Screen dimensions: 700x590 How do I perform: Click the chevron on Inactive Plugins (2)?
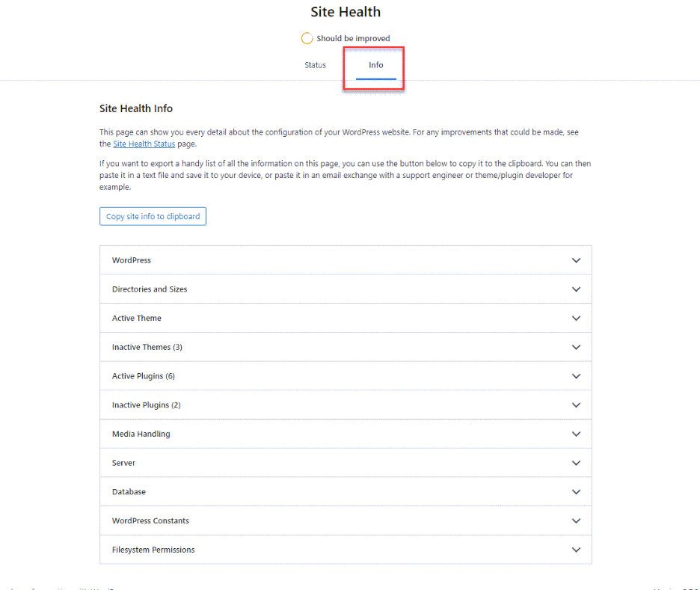click(x=576, y=405)
